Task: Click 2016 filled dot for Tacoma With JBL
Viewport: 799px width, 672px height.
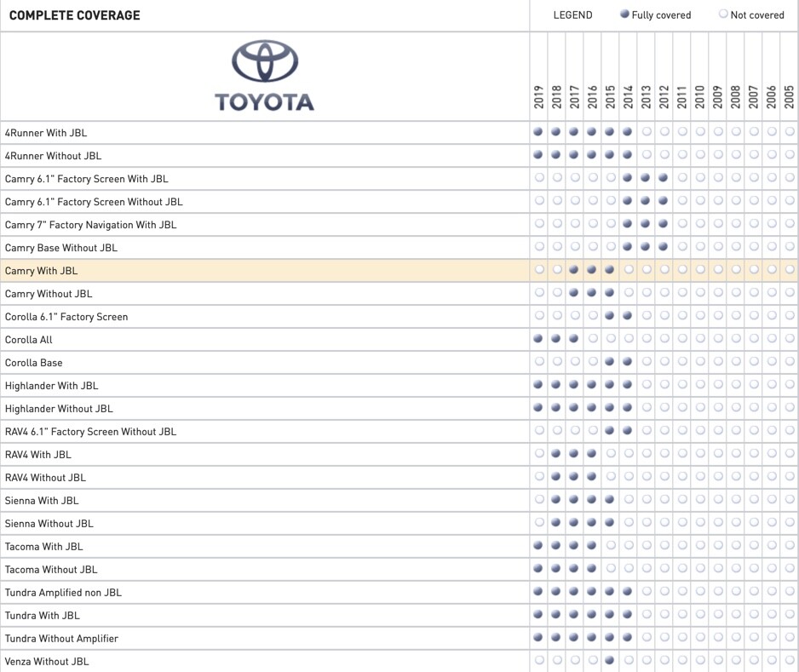Action: tap(592, 546)
